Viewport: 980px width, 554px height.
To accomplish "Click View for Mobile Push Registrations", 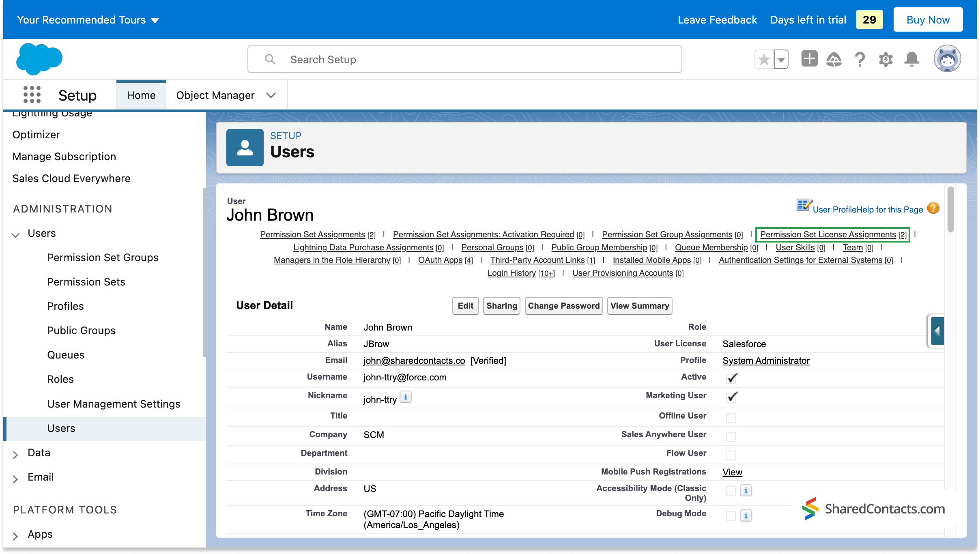I will 732,472.
